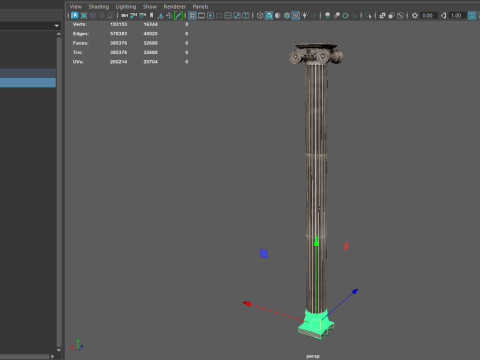480x360 pixels.
Task: Click the Faces: heads-up label
Action: 80,43
